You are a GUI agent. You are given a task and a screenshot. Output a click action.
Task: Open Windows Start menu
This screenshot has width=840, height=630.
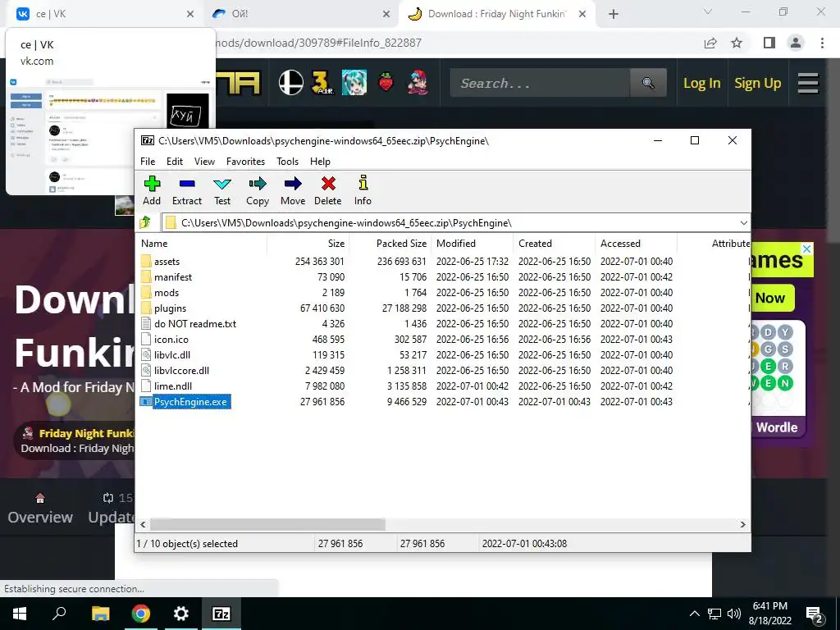tap(20, 614)
